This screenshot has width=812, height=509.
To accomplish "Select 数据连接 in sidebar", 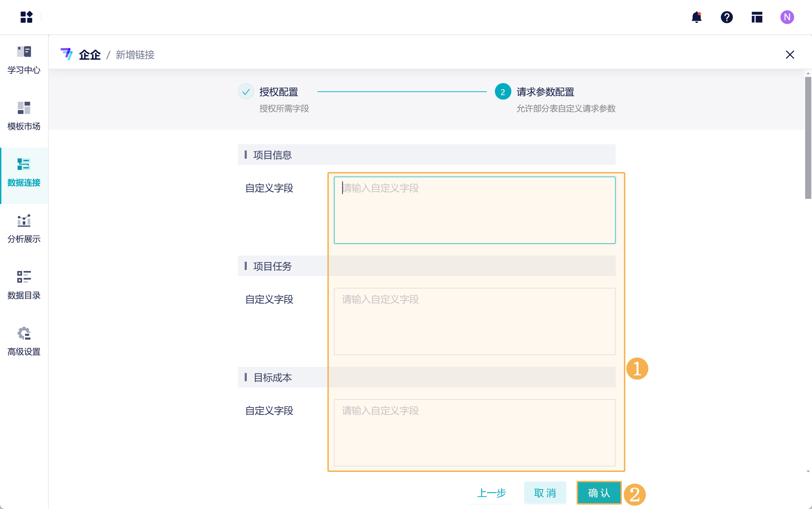I will pos(24,173).
